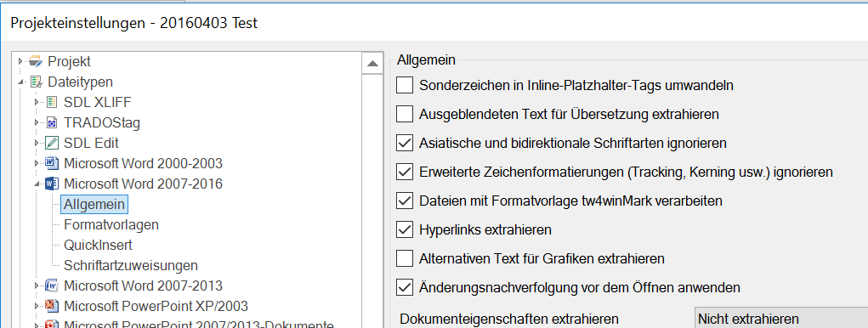Click the Microsoft PowerPoint XP/2003 icon
The image size is (868, 328).
pyautogui.click(x=52, y=306)
